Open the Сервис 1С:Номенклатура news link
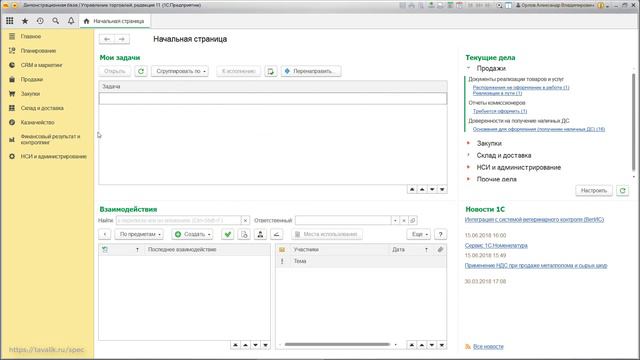Screen dimensions: 640x360 [x=496, y=246]
